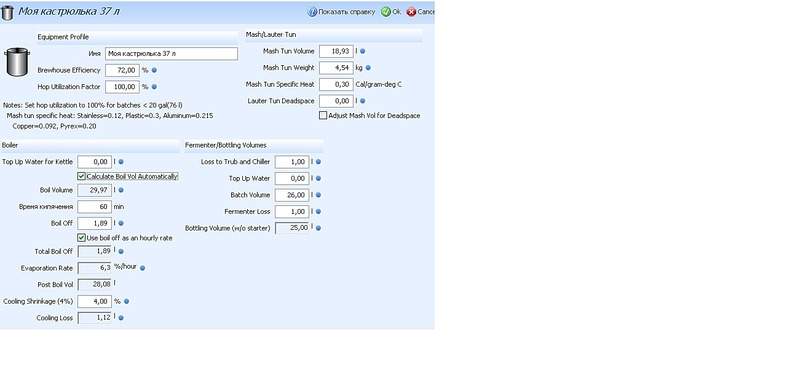Image resolution: width=798 pixels, height=375 pixels.
Task: Click the Hop Utilization Factor field
Action: [x=122, y=87]
